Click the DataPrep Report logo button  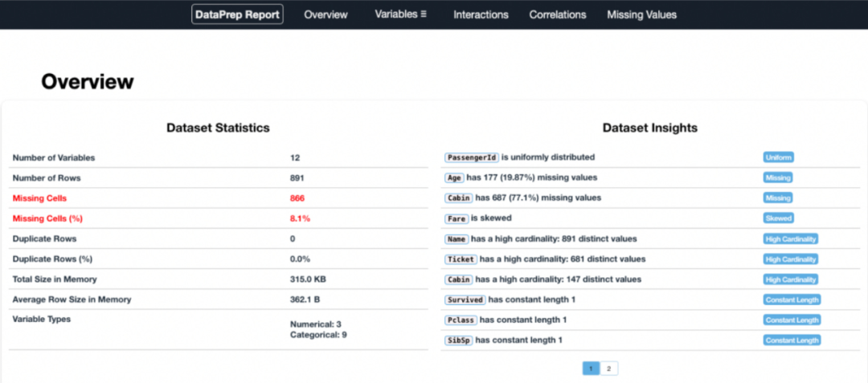tap(237, 14)
